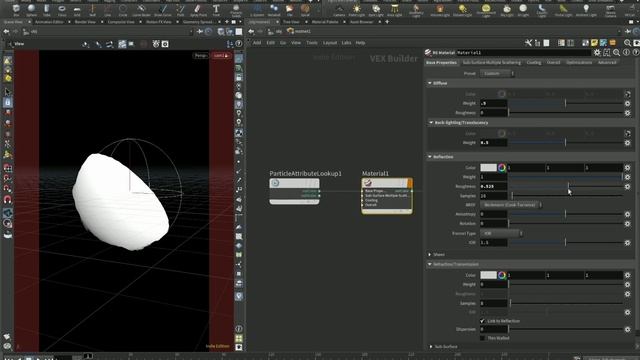Screen dimensions: 640x360
Task: Open gear menu beside material name
Action: pos(597,53)
